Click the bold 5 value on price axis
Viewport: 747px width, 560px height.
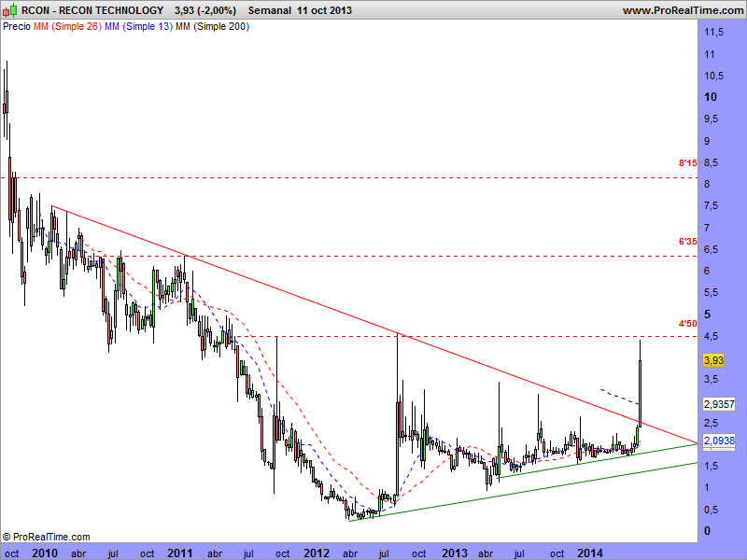(708, 315)
